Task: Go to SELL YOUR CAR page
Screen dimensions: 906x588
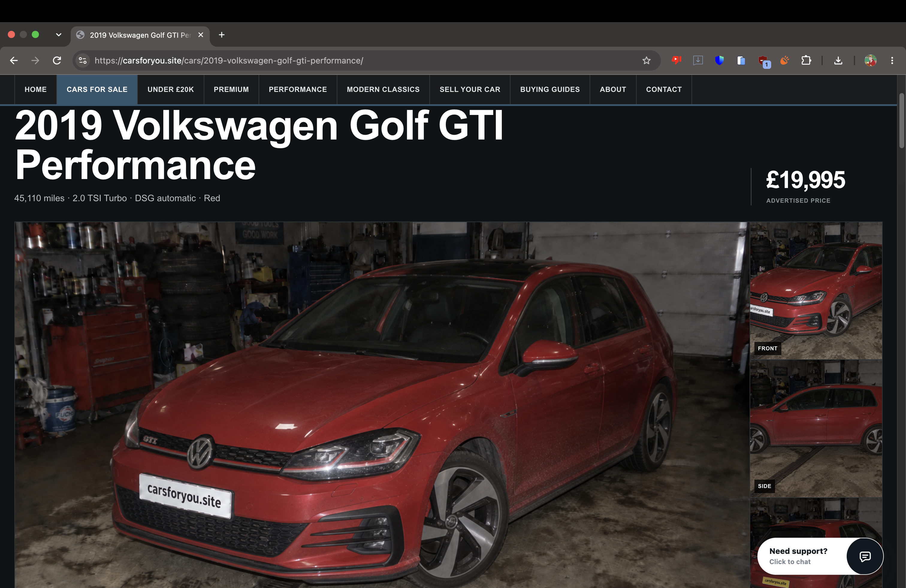Action: (470, 90)
